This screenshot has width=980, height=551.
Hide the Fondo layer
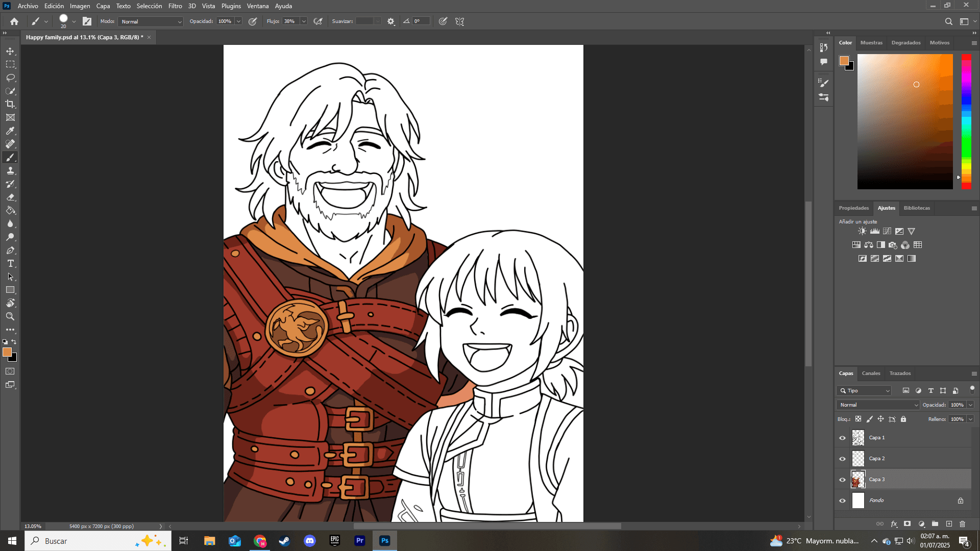pyautogui.click(x=842, y=500)
